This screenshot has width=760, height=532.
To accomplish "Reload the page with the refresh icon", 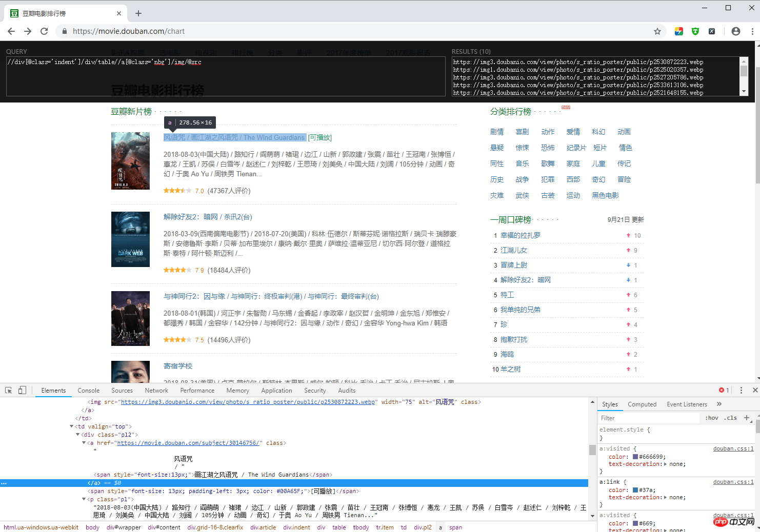I will (44, 31).
